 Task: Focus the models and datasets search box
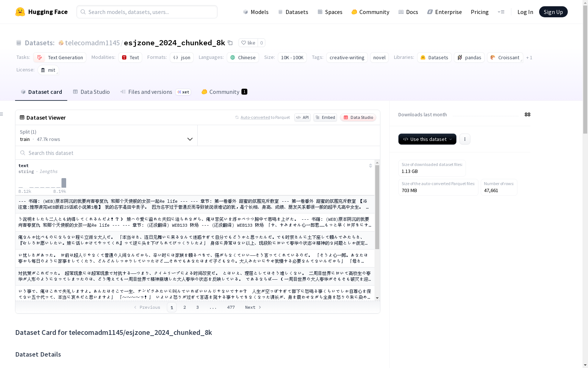(147, 12)
